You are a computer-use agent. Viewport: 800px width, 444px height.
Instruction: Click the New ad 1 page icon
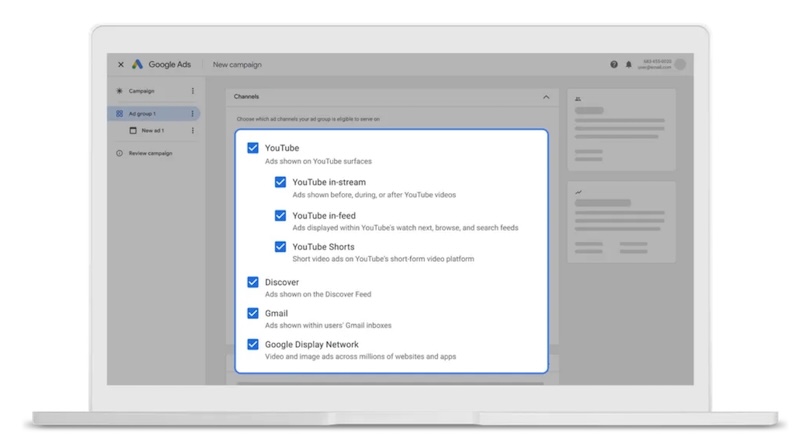coord(133,131)
